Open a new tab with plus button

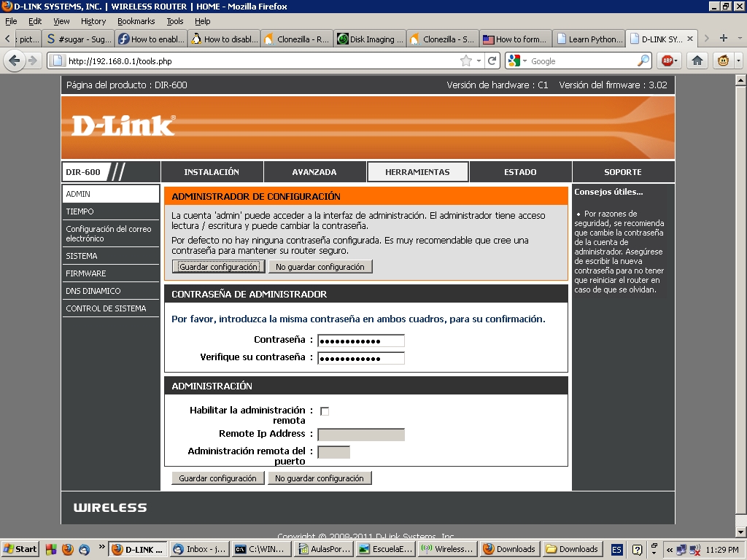724,38
